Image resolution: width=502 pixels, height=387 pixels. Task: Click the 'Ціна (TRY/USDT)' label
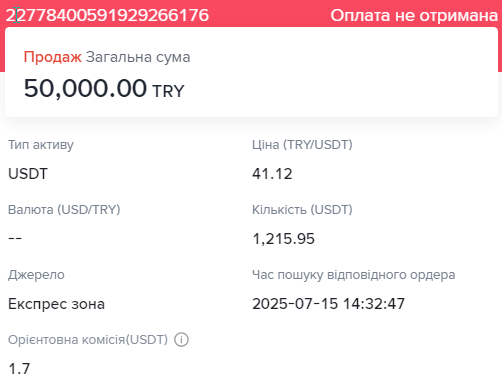302,145
